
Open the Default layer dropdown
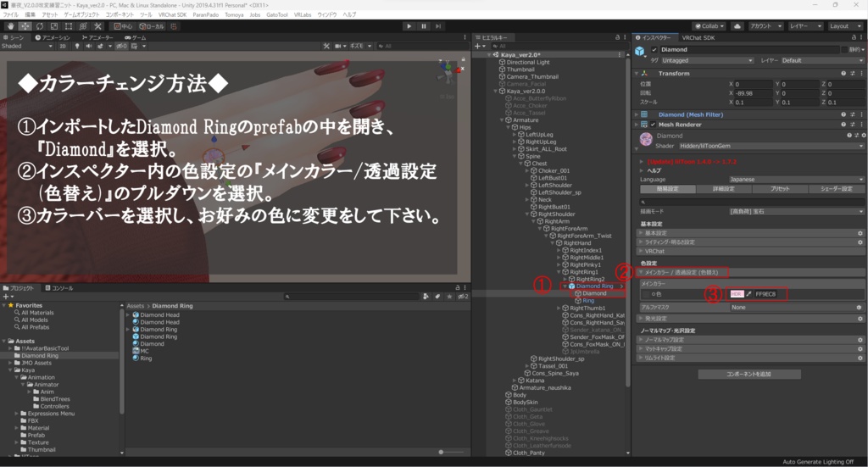pyautogui.click(x=822, y=60)
